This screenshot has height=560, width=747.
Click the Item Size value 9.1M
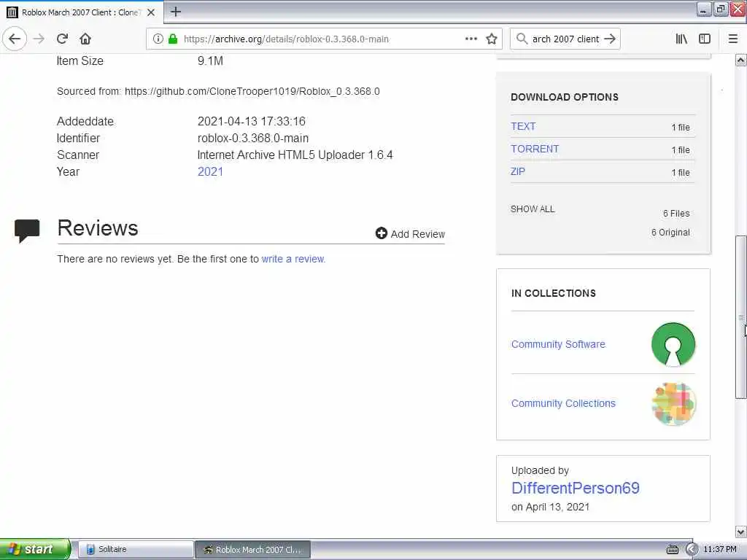click(x=210, y=61)
